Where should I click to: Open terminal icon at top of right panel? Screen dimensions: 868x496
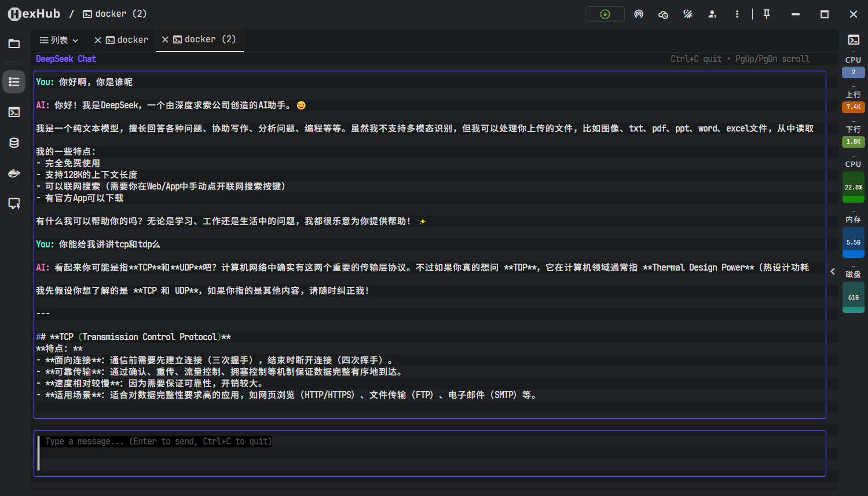(854, 39)
